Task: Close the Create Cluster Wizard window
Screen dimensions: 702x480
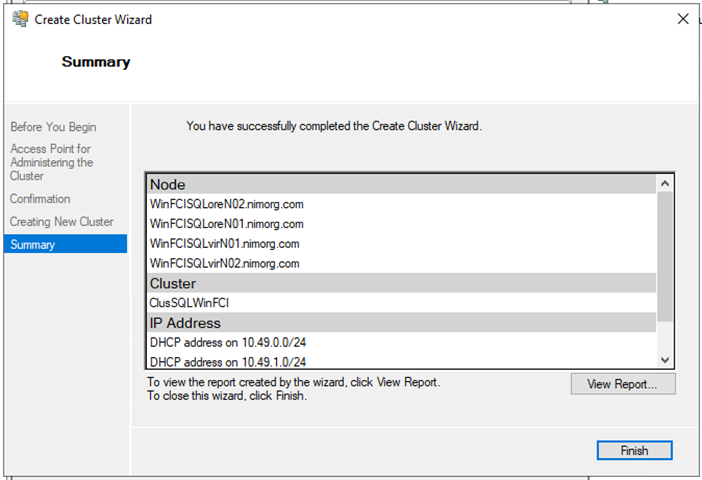Action: 683,19
